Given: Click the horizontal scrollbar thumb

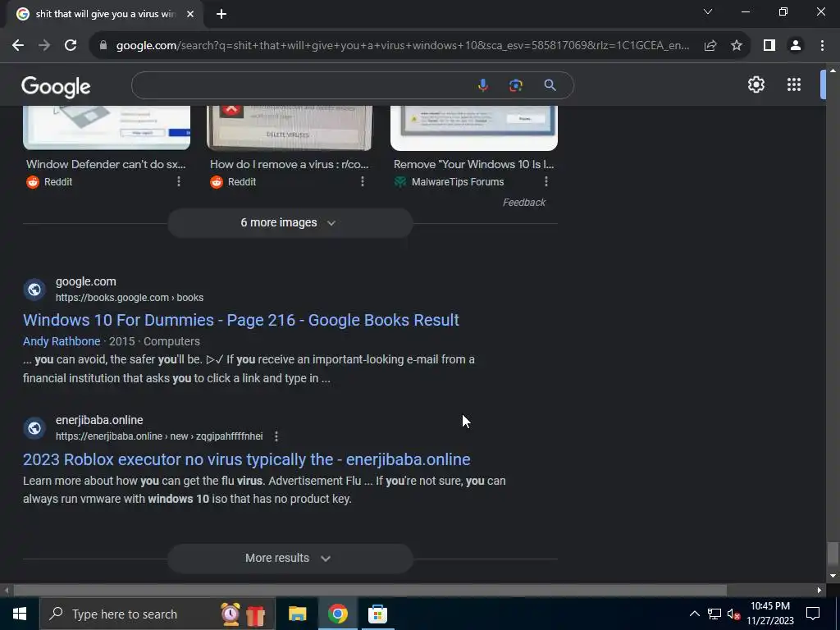Looking at the screenshot, I should (x=370, y=591).
